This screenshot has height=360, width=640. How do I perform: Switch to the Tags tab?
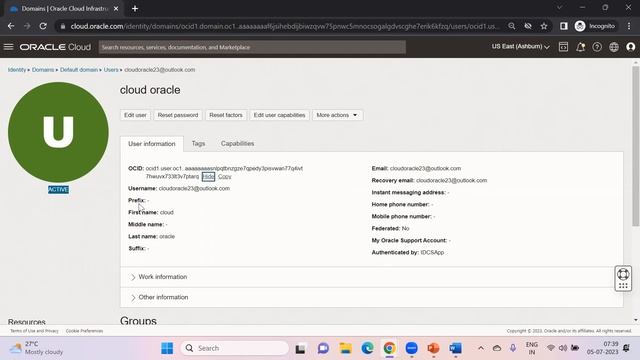(x=198, y=144)
